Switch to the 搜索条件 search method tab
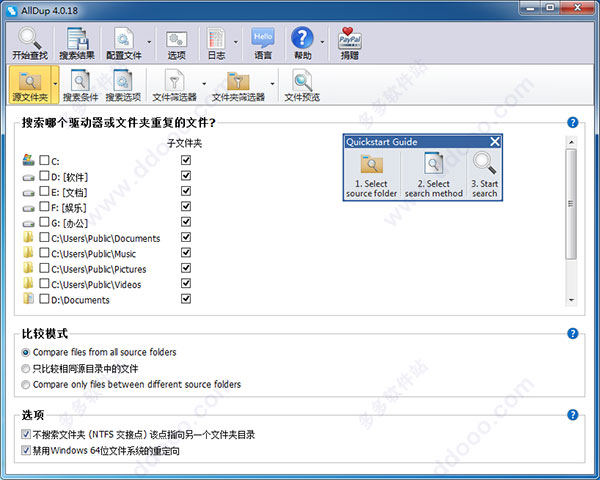The width and height of the screenshot is (600, 480). pos(80,86)
